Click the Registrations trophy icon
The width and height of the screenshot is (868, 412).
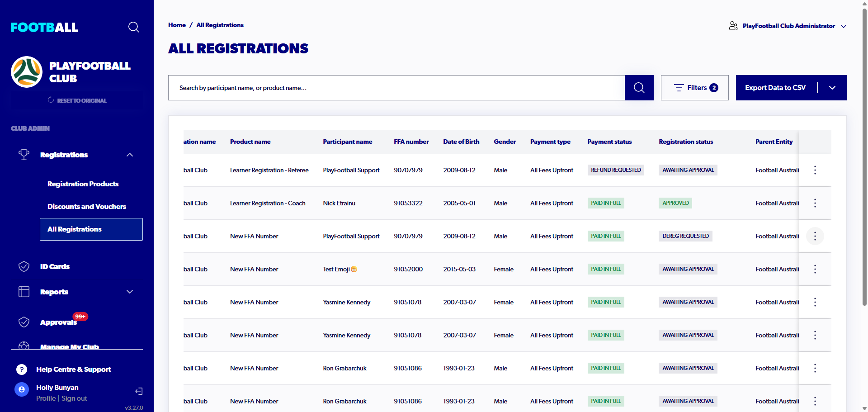pyautogui.click(x=24, y=155)
